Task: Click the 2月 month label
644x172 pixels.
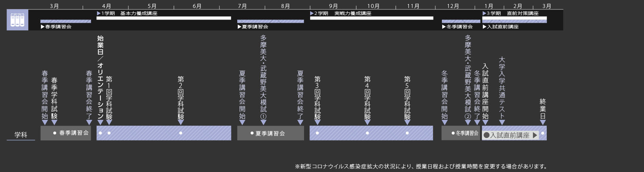Action: 518,6
